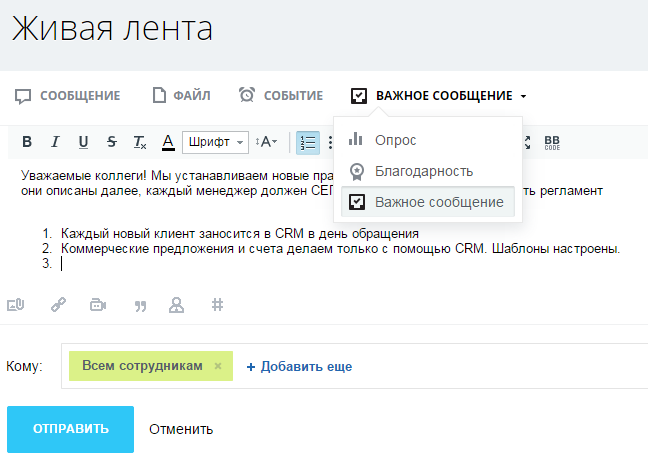Insert a quote with the quotation icon
This screenshot has height=465, width=648.
(x=141, y=306)
